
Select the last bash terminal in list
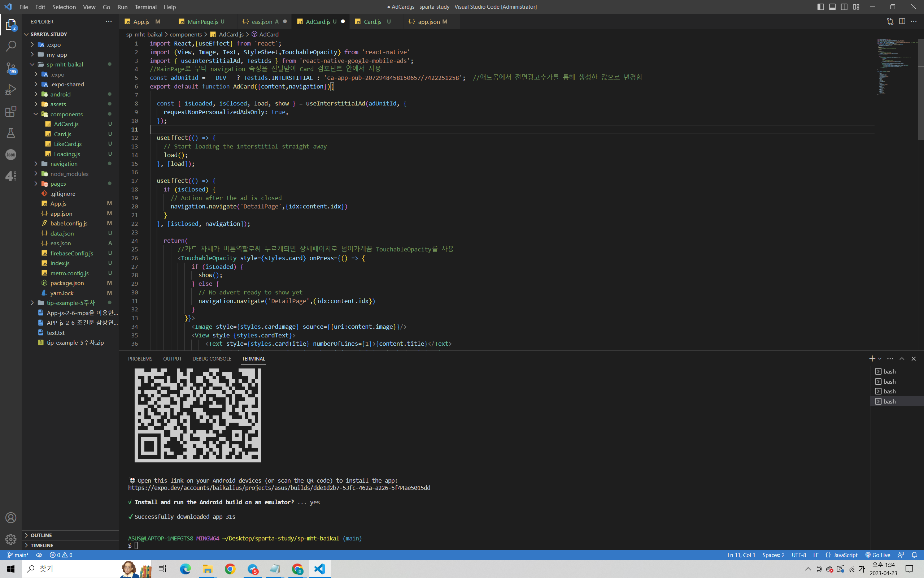(x=897, y=401)
